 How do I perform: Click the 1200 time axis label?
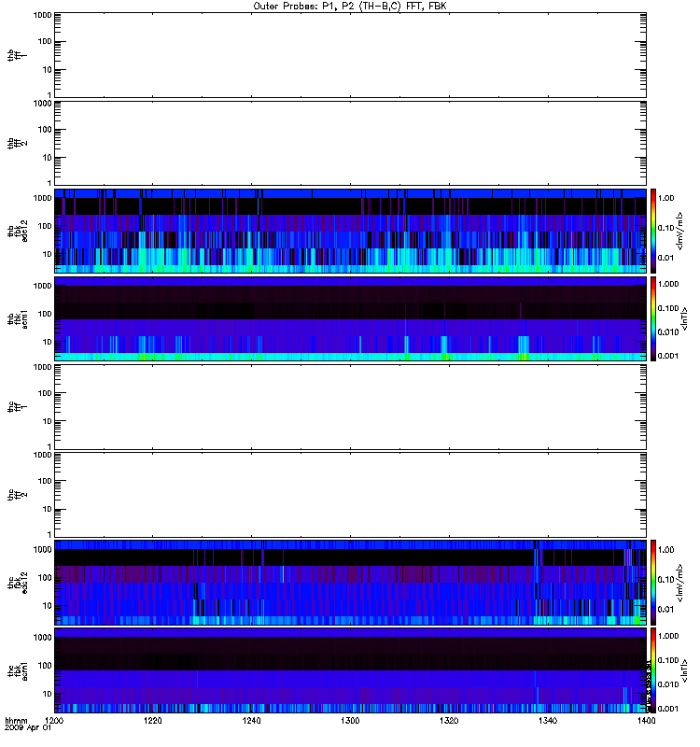click(x=54, y=720)
